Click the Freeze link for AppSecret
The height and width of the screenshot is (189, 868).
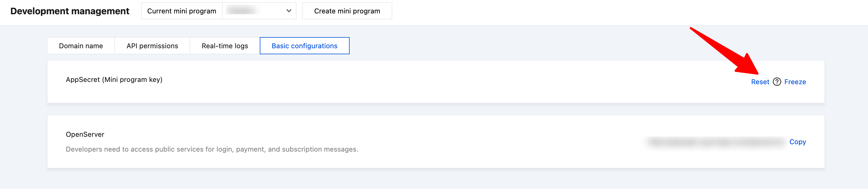pyautogui.click(x=795, y=82)
